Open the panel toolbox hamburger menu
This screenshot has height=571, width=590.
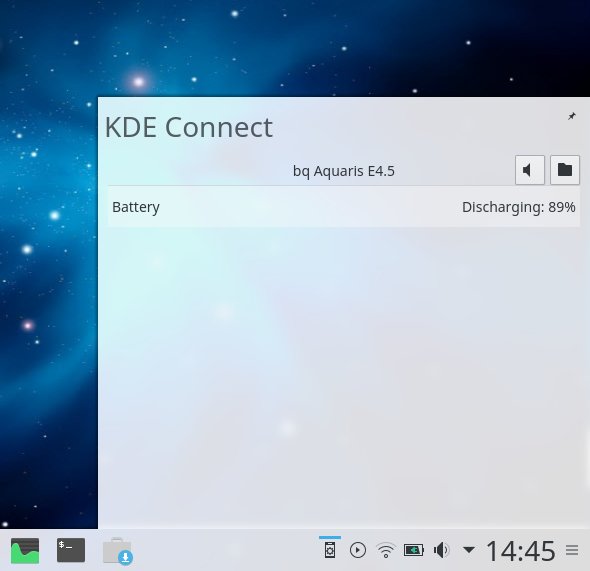572,550
